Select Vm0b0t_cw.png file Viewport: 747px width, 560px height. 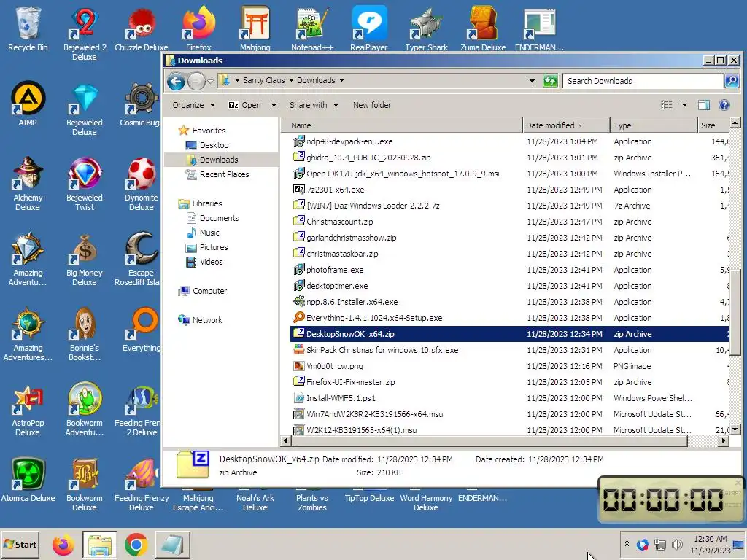[510, 366]
